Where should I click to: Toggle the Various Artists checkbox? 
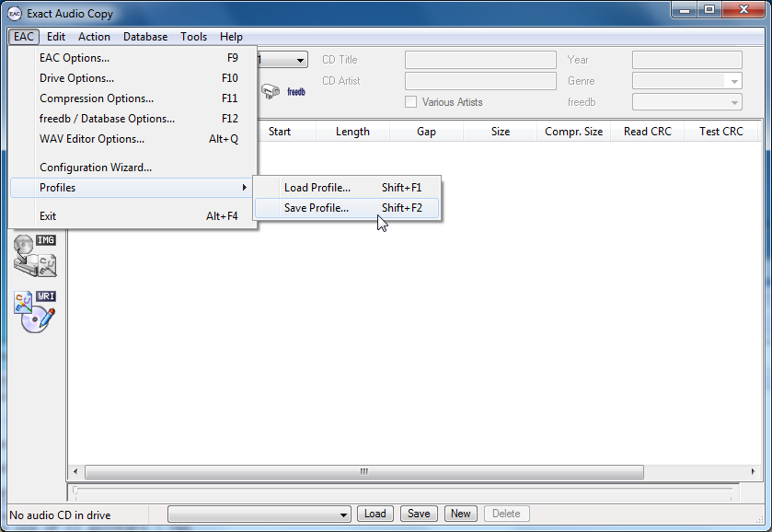[411, 102]
